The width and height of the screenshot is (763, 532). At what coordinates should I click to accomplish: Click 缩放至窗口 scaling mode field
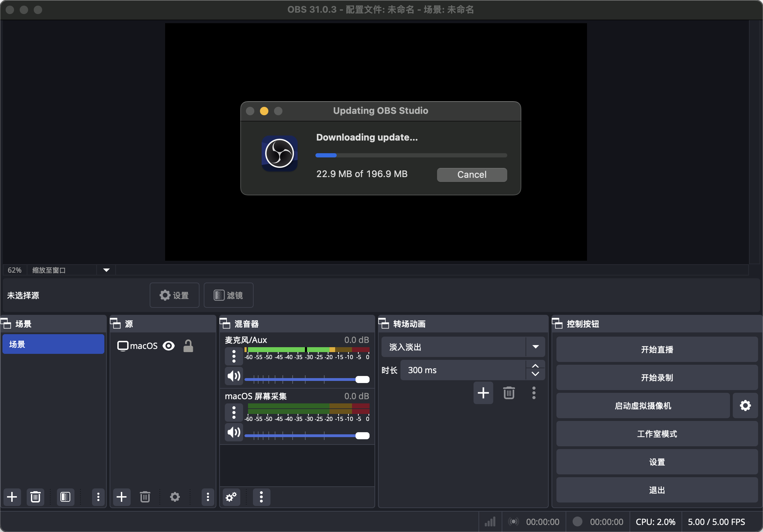click(62, 270)
